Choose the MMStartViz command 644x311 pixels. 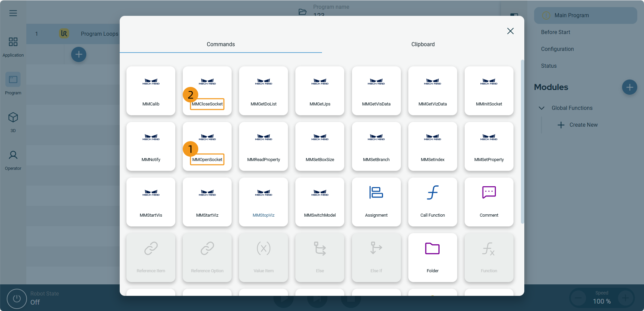[207, 202]
